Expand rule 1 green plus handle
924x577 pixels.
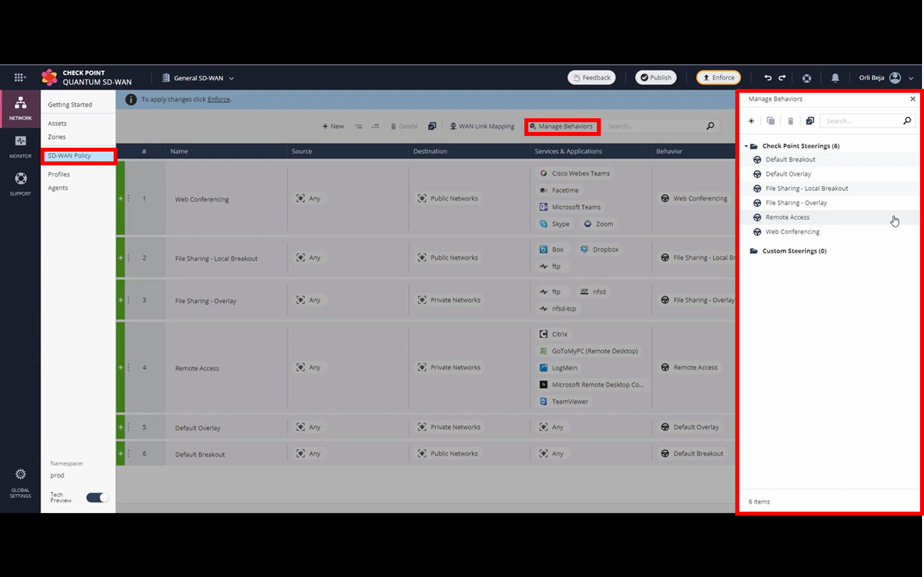(x=121, y=199)
